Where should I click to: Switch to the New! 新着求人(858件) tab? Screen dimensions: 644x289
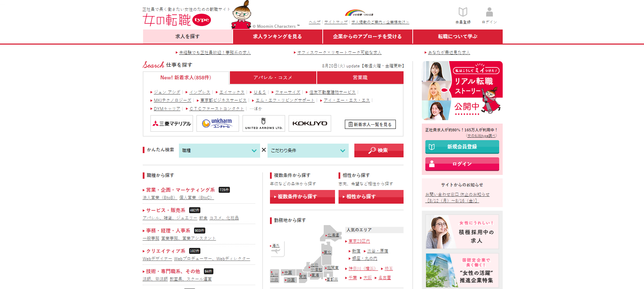pos(186,78)
